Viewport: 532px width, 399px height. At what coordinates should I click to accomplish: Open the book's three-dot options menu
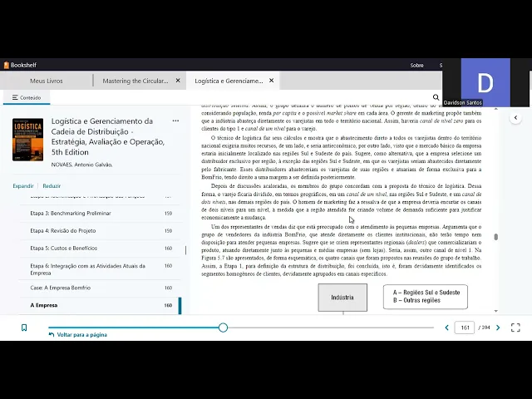tap(175, 121)
